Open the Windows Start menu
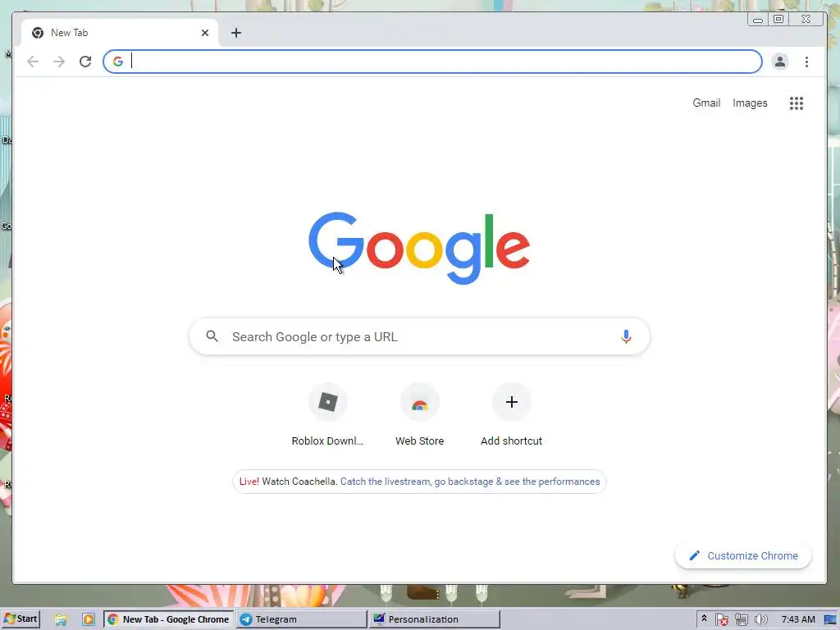The width and height of the screenshot is (840, 630). (x=21, y=619)
